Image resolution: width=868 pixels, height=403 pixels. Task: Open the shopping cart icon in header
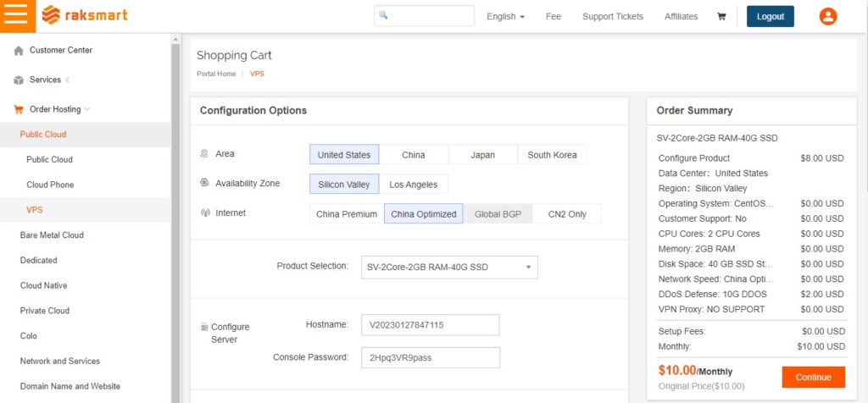pyautogui.click(x=721, y=17)
